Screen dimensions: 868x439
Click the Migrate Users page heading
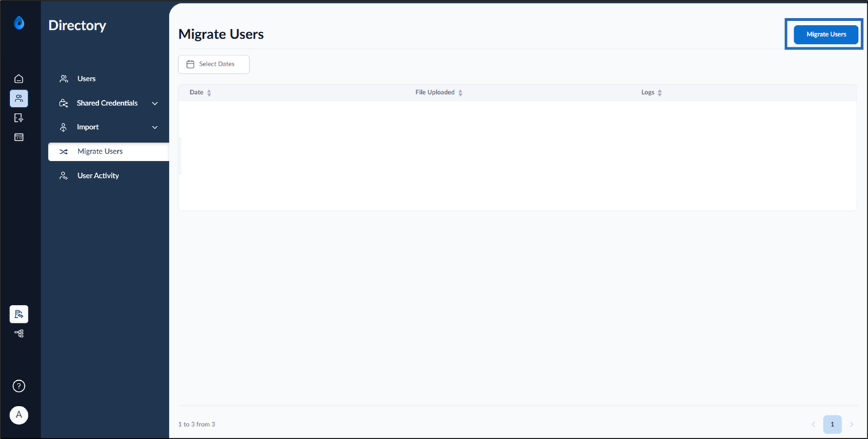tap(221, 34)
